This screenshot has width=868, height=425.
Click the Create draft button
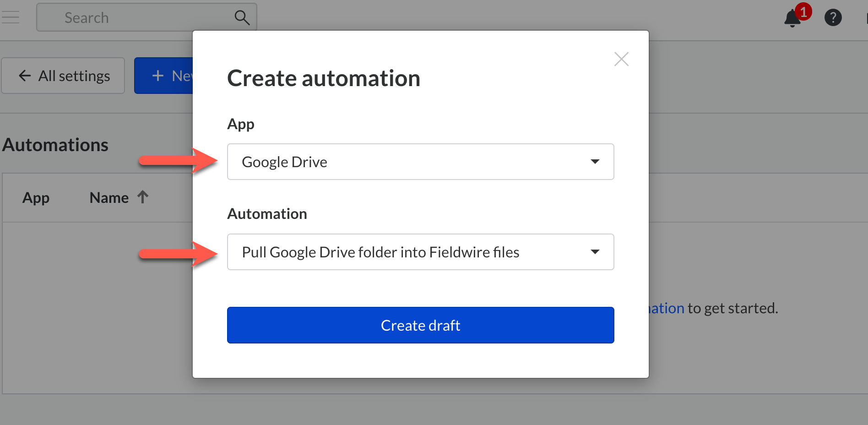pos(420,325)
